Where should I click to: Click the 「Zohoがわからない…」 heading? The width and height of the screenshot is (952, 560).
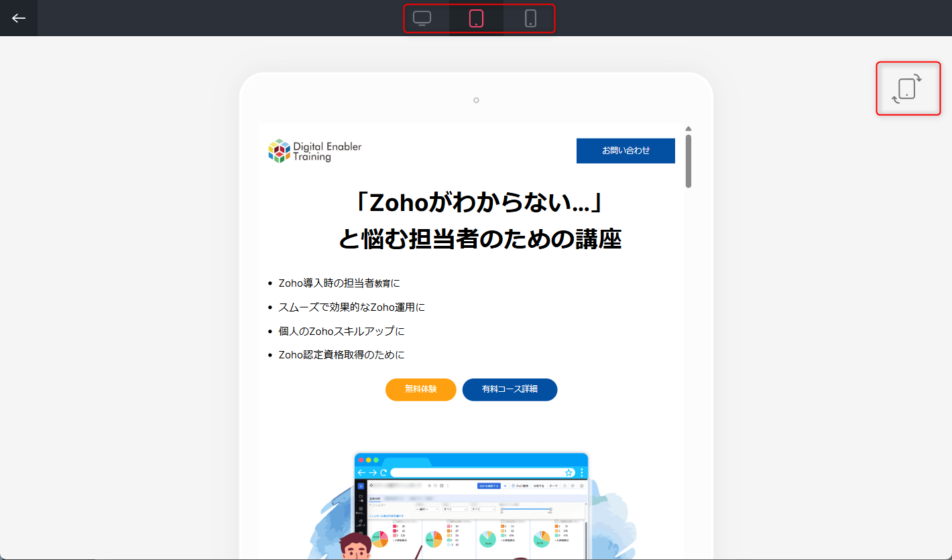tap(480, 202)
